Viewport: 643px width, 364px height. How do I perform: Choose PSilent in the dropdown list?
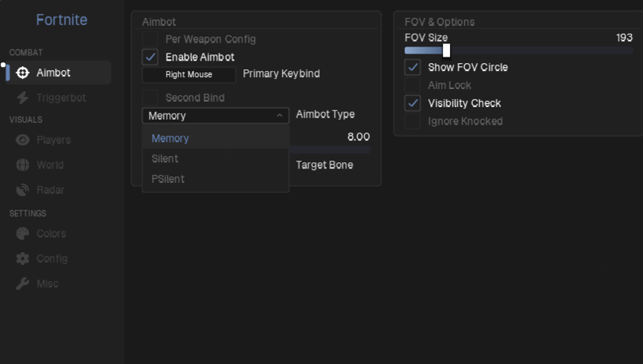point(216,179)
